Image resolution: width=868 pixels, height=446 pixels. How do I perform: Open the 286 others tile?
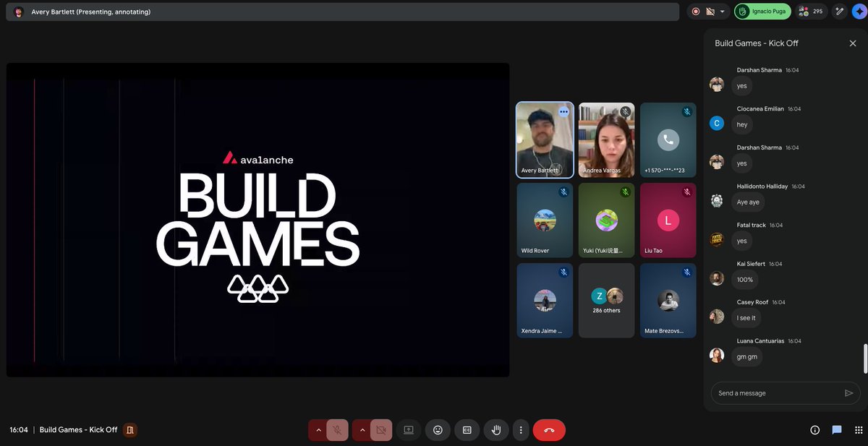click(606, 300)
